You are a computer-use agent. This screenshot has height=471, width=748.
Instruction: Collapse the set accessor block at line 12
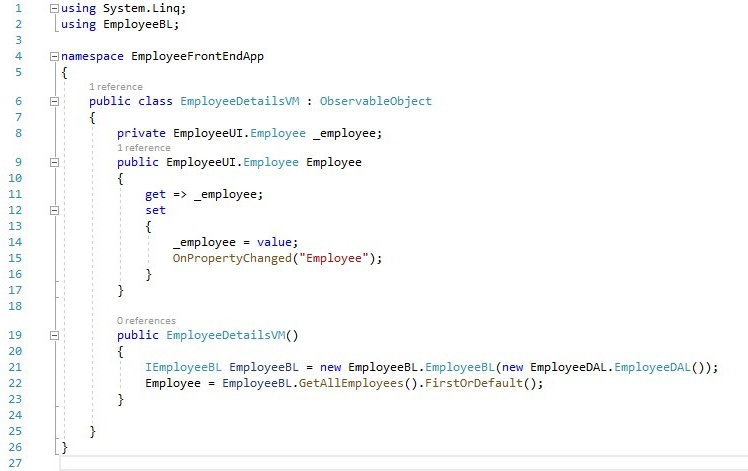coord(54,210)
